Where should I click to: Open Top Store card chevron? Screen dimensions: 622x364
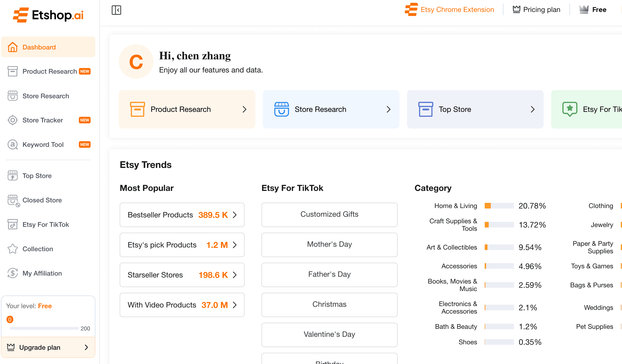[x=533, y=109]
